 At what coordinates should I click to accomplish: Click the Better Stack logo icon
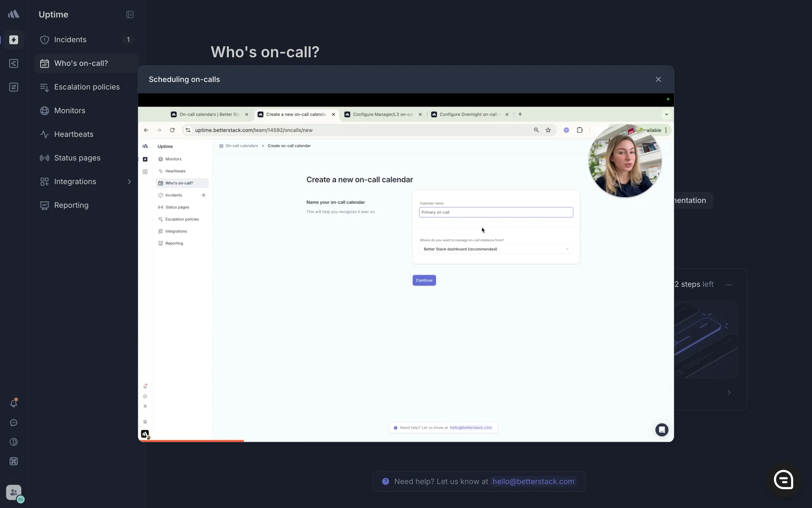tap(14, 14)
